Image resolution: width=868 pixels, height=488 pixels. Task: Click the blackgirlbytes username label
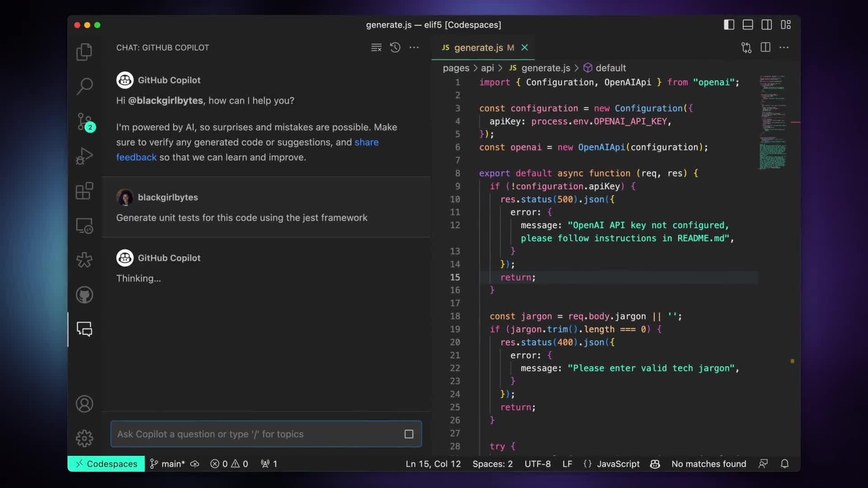click(168, 197)
